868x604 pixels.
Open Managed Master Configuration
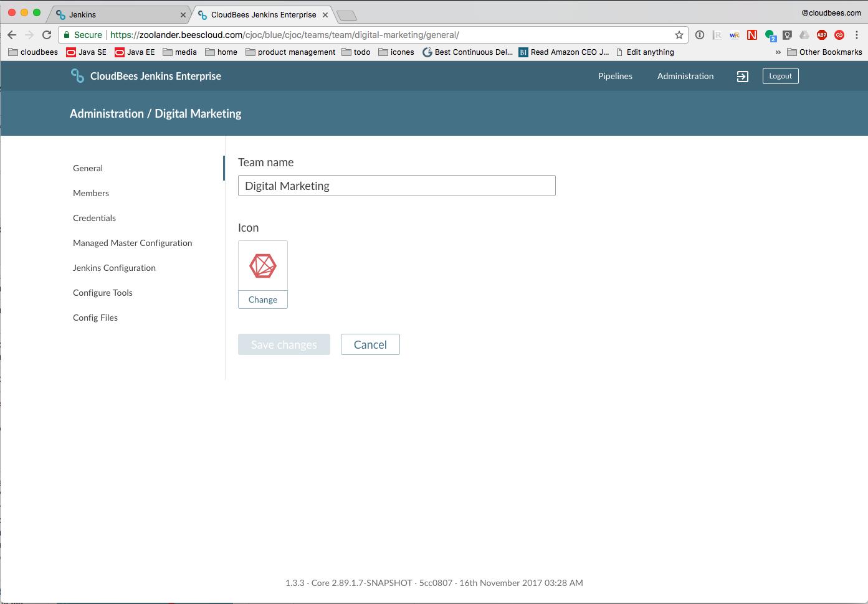[x=133, y=243]
